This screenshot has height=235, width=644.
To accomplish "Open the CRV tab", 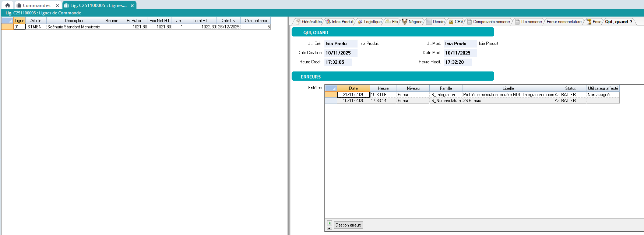I will (x=456, y=22).
